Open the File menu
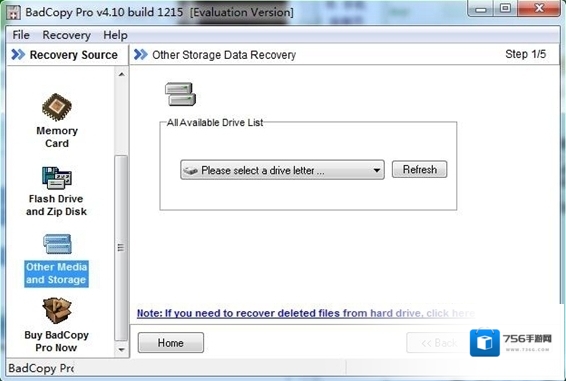 pos(21,35)
